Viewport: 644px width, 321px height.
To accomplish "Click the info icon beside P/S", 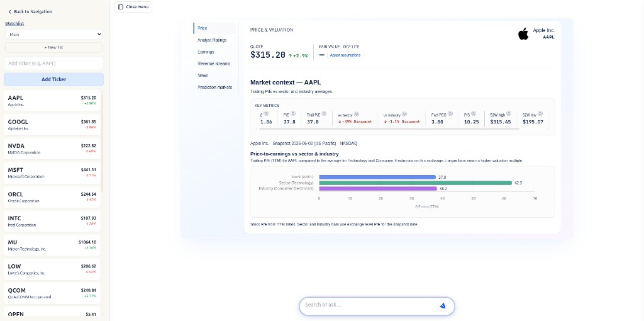I will coord(474,113).
